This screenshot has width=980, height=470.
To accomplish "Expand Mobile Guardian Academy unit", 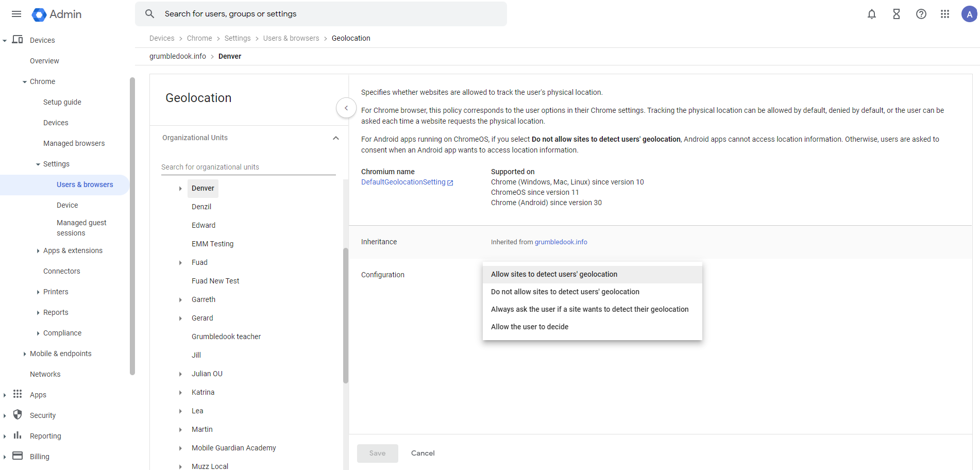I will pyautogui.click(x=180, y=448).
